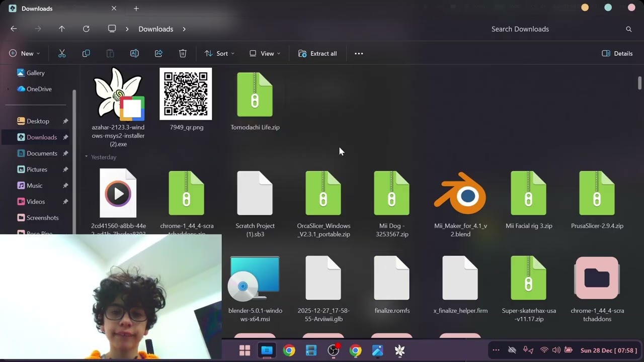Add a new File Explorer tab

(x=136, y=9)
